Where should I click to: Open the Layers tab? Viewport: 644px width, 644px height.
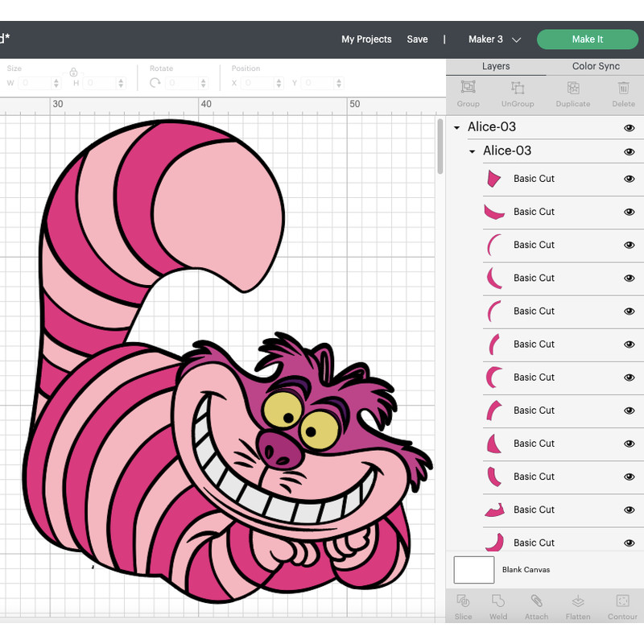pos(496,66)
